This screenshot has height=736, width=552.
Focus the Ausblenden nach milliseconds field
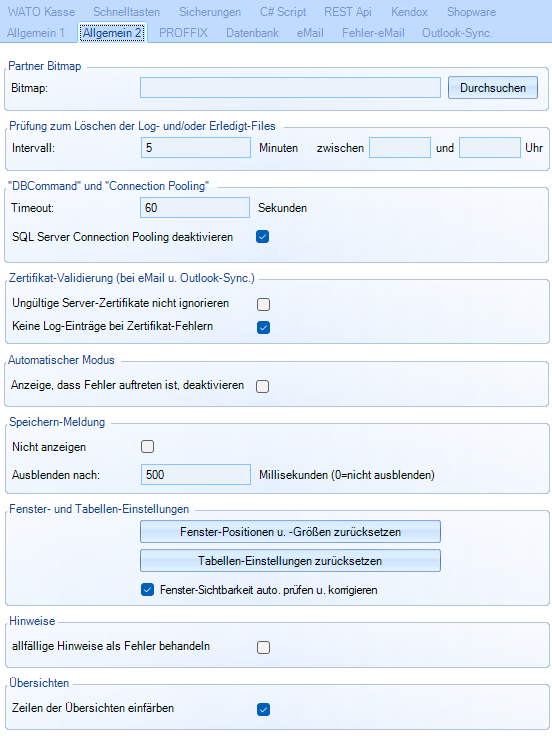(x=196, y=475)
